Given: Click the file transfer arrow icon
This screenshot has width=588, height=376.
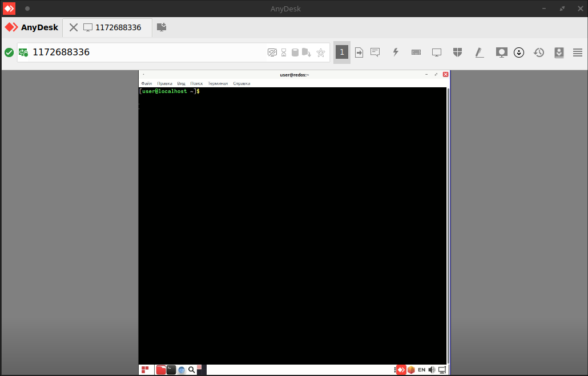Looking at the screenshot, I should click(x=359, y=52).
